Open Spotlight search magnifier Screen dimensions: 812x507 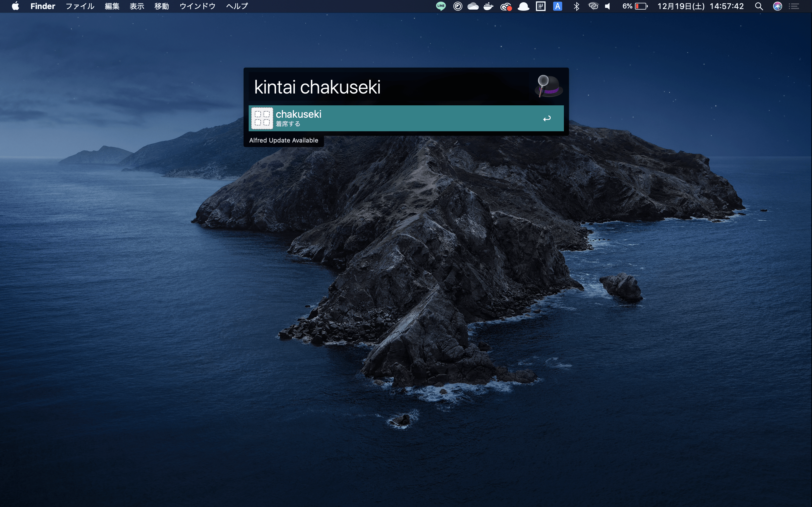[x=759, y=6]
